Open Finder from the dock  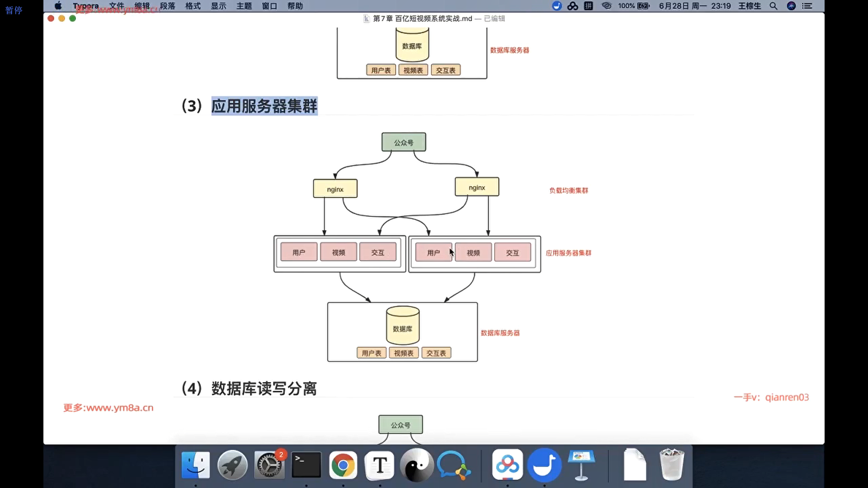click(x=195, y=465)
